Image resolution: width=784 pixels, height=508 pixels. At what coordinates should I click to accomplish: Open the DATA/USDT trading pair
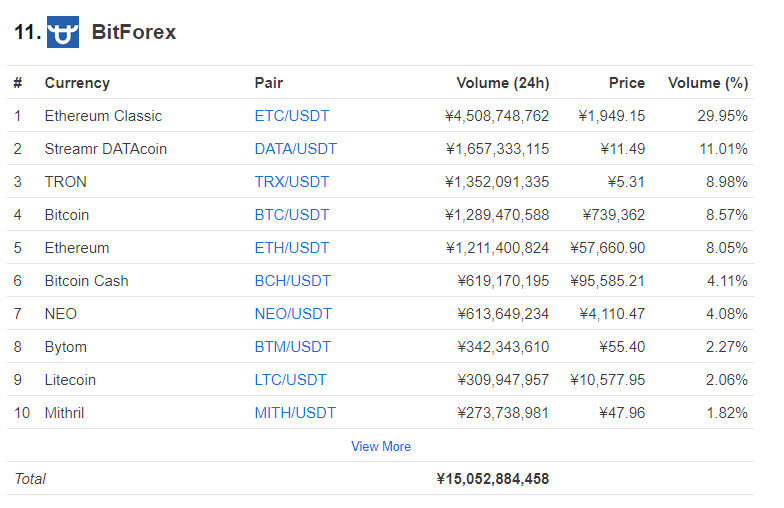coord(295,149)
